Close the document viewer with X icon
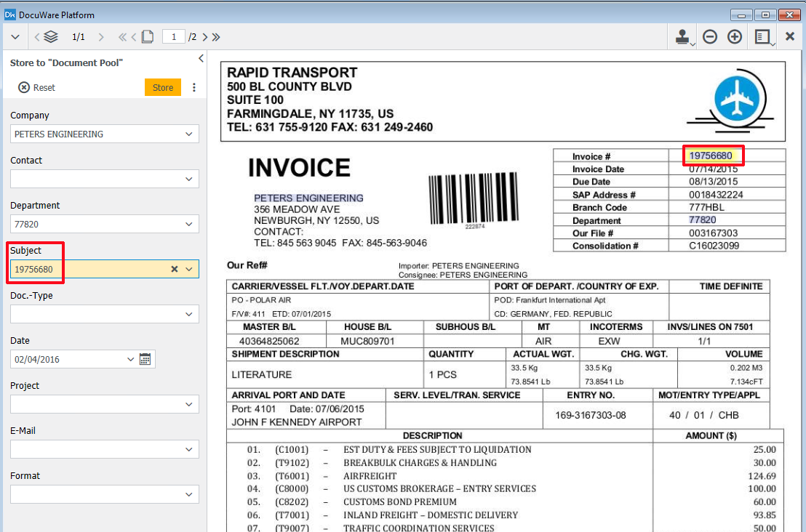 [x=790, y=37]
